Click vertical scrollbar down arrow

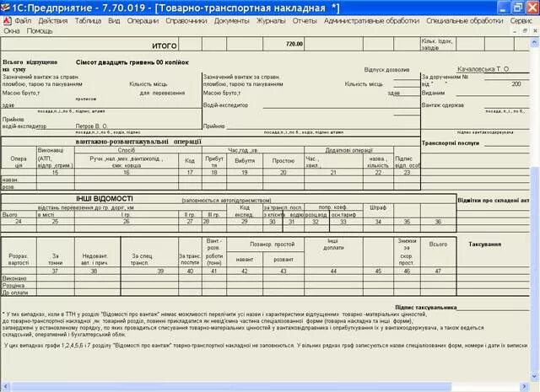[534, 376]
